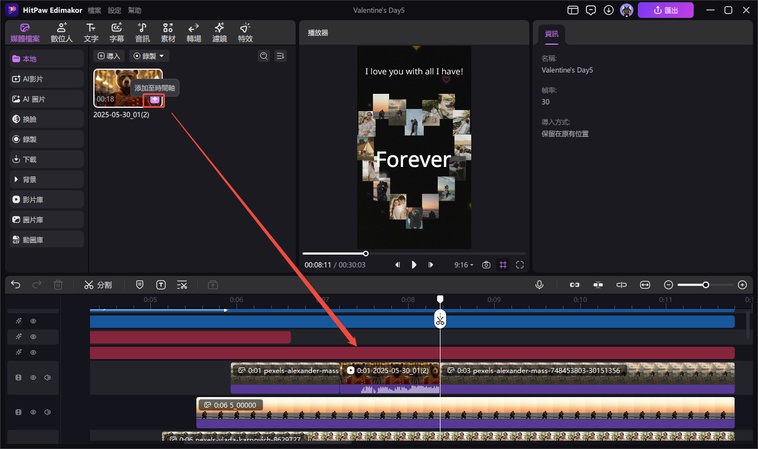The width and height of the screenshot is (758, 449).
Task: Click the 導入 import button
Action: tap(109, 56)
